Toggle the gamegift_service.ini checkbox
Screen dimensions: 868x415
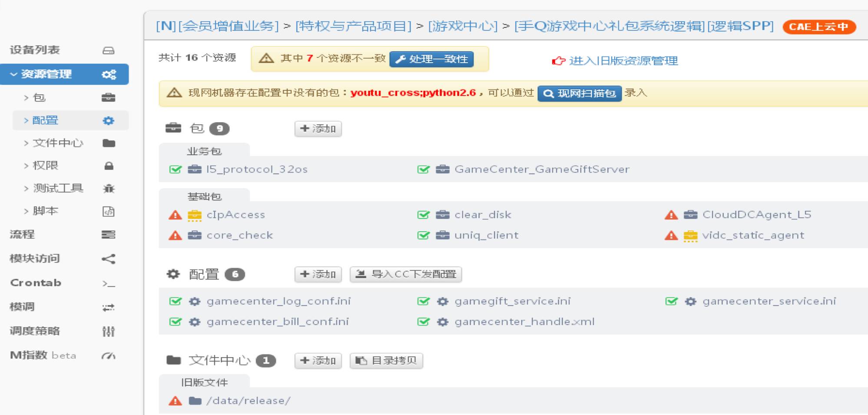coord(423,301)
